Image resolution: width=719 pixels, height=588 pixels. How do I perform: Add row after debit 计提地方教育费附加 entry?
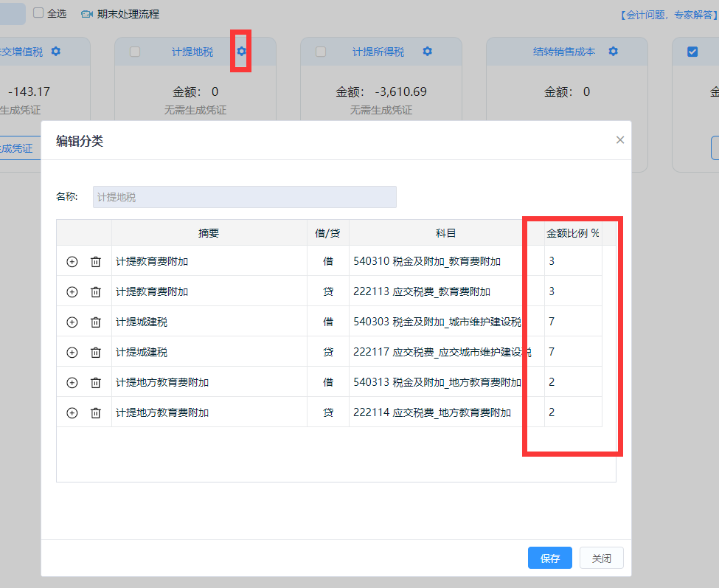pyautogui.click(x=72, y=382)
